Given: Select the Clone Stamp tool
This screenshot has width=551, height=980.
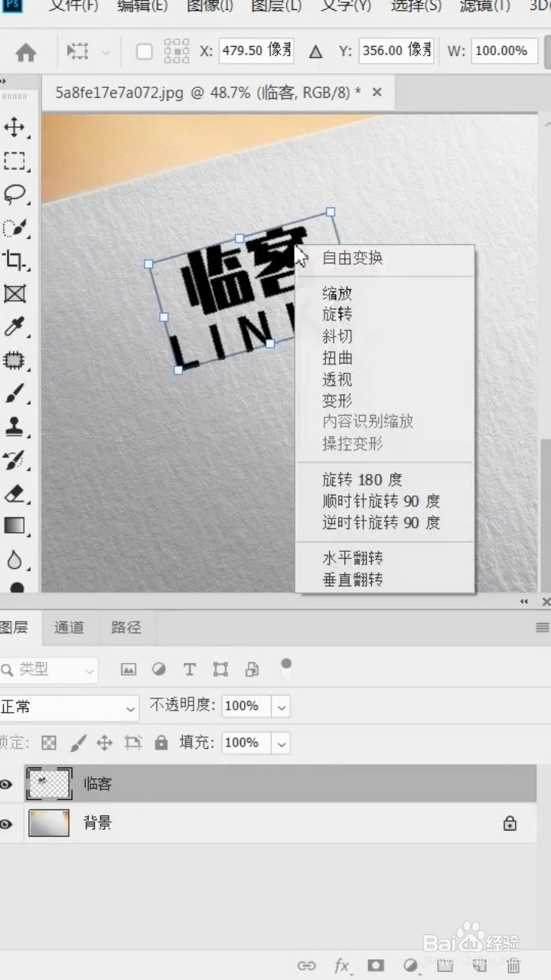Looking at the screenshot, I should 15,426.
